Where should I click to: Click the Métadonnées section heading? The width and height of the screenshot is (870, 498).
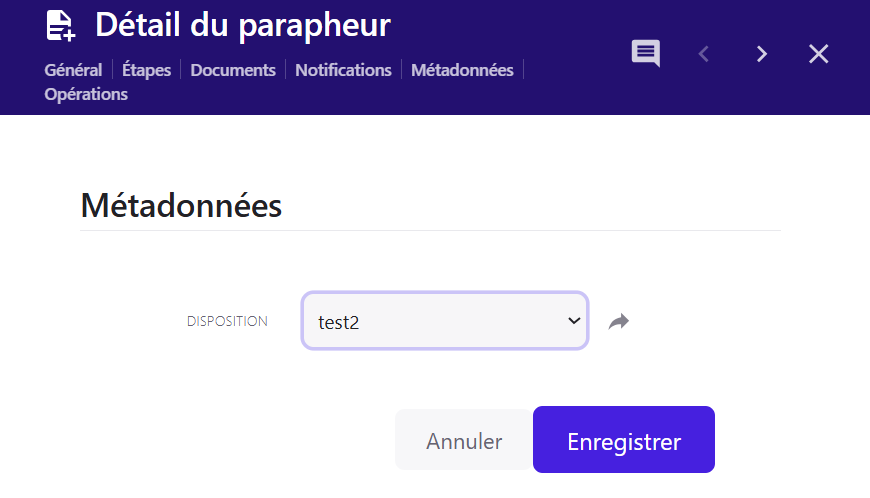(x=181, y=206)
